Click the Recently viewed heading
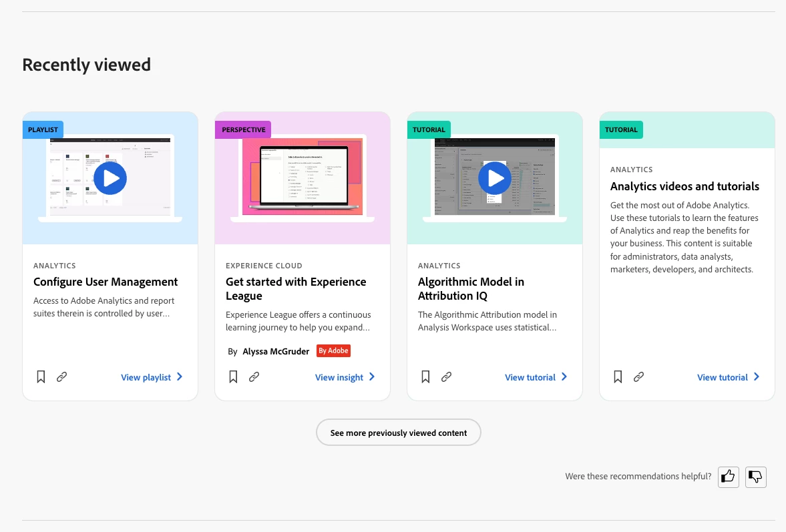786x532 pixels. click(87, 65)
